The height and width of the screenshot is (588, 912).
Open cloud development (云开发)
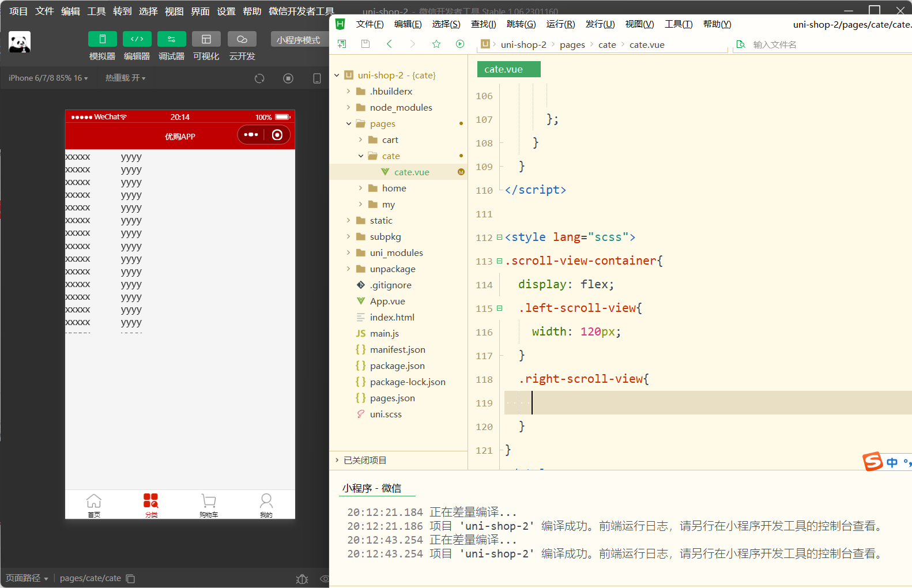tap(242, 39)
